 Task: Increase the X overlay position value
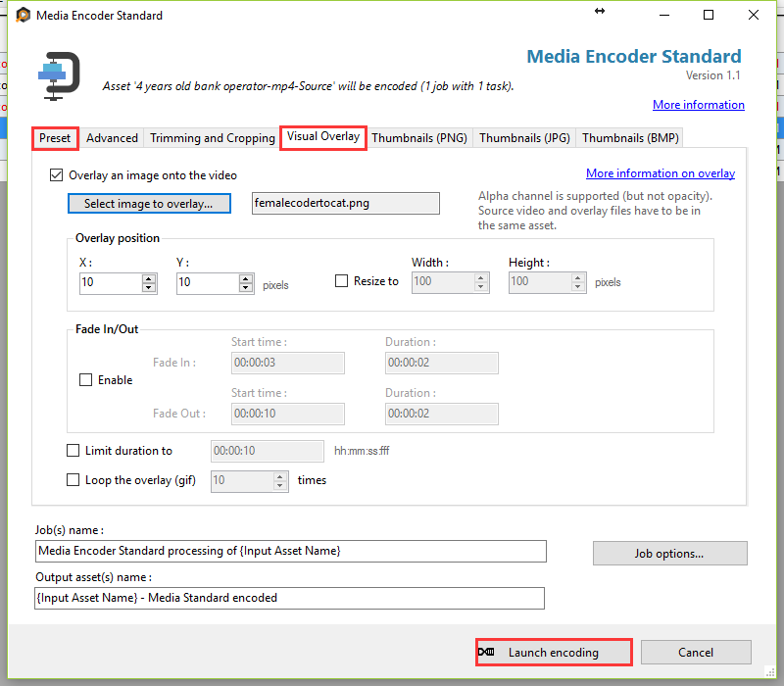[x=149, y=278]
